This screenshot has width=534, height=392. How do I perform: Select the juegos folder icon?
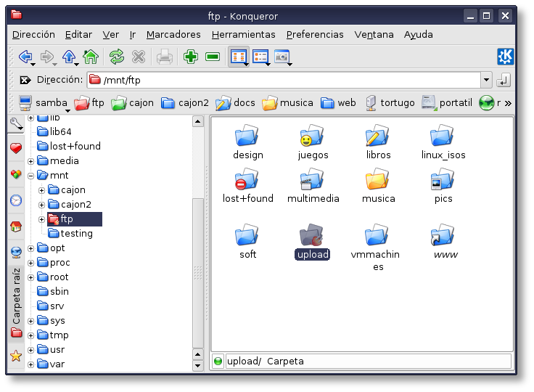tap(313, 142)
